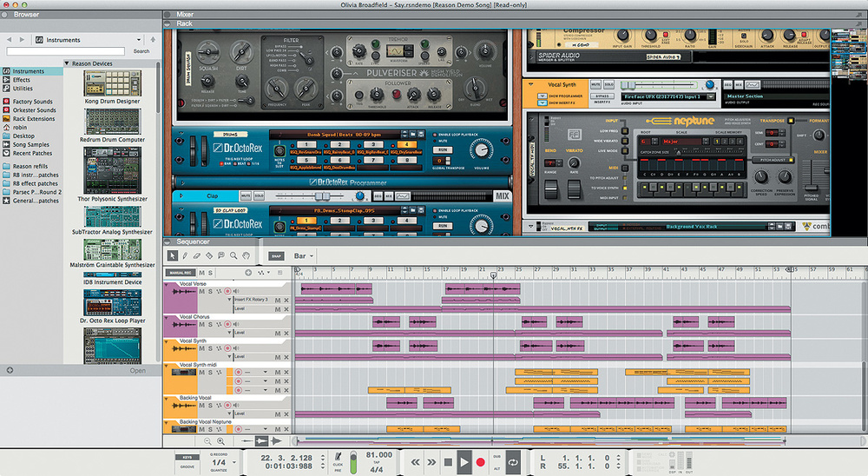Screen dimensions: 868x476
Task: Pick the Magnify tool in sequencer toolbar
Action: pyautogui.click(x=233, y=255)
